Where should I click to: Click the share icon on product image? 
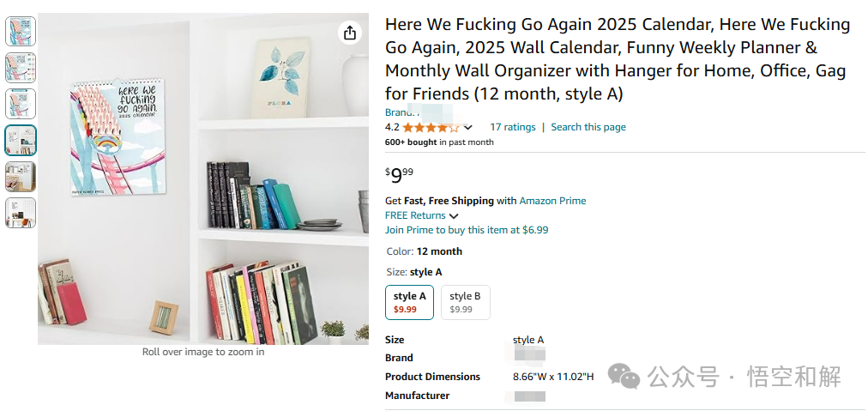click(349, 33)
